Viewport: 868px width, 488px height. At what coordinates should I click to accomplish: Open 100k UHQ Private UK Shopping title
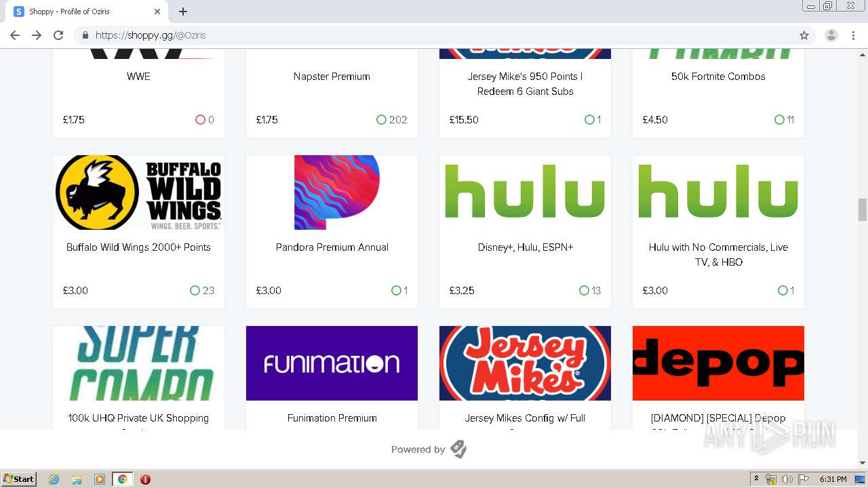click(138, 418)
